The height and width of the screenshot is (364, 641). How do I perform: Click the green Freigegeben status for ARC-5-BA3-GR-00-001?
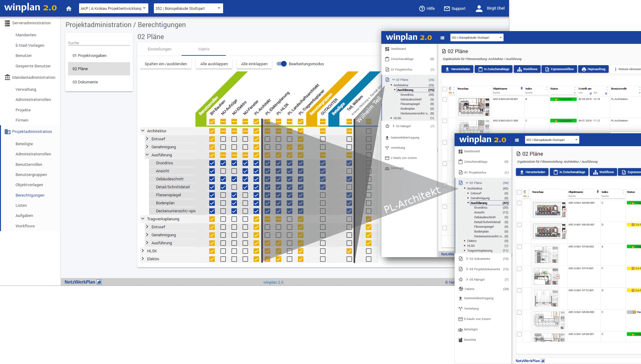563,99
